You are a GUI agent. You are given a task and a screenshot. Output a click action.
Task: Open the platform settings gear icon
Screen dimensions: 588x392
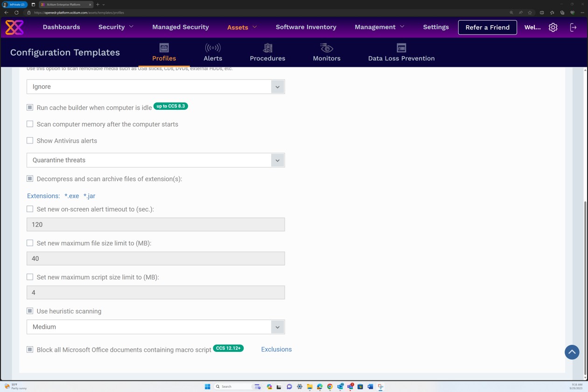click(x=553, y=27)
